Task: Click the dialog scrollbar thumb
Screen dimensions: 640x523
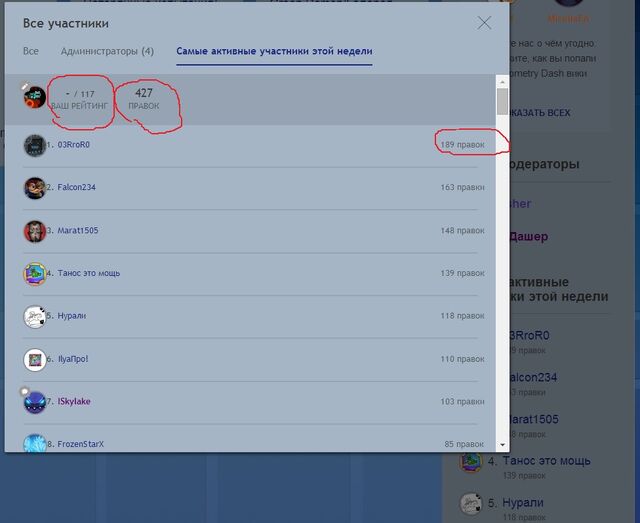Action: click(502, 101)
